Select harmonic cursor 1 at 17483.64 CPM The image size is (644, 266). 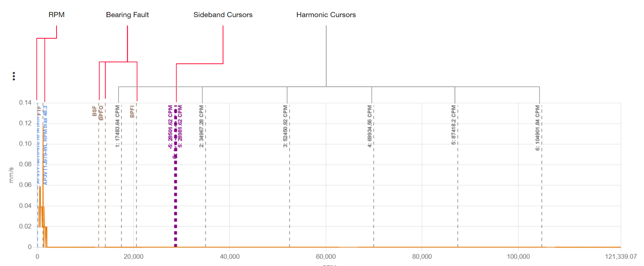coord(117,126)
